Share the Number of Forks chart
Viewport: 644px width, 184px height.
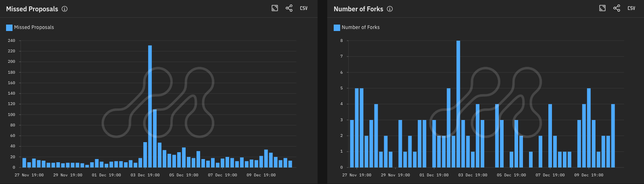617,8
